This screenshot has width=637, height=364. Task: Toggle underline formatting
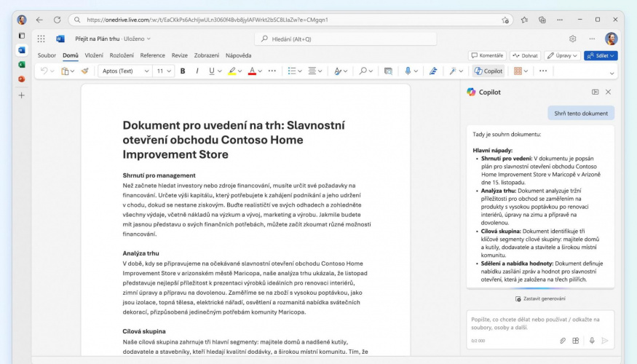[211, 71]
